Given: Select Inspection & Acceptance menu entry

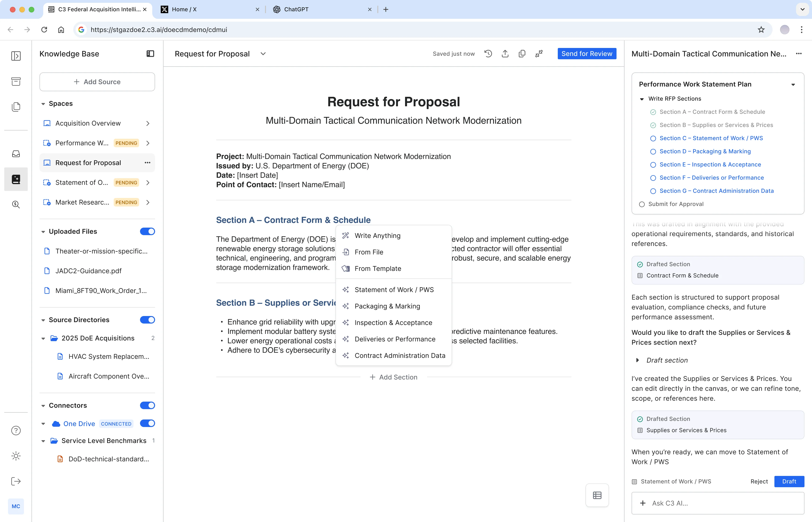Looking at the screenshot, I should pos(394,322).
